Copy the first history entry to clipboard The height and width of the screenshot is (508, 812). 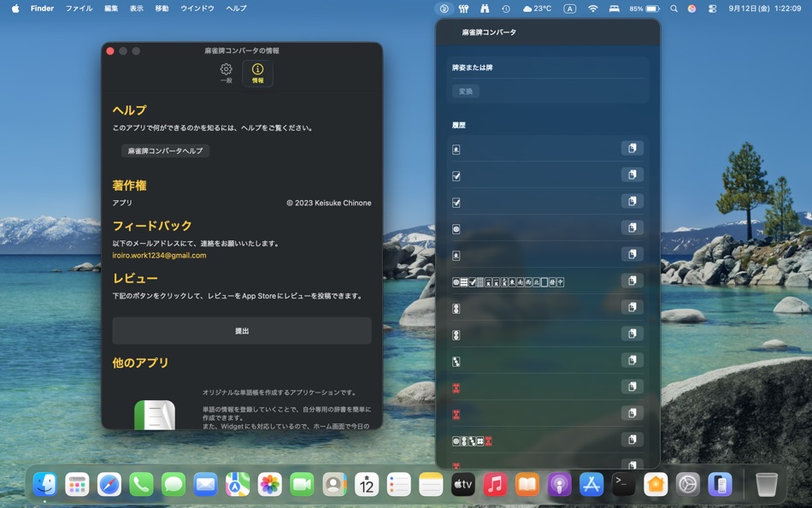(633, 148)
